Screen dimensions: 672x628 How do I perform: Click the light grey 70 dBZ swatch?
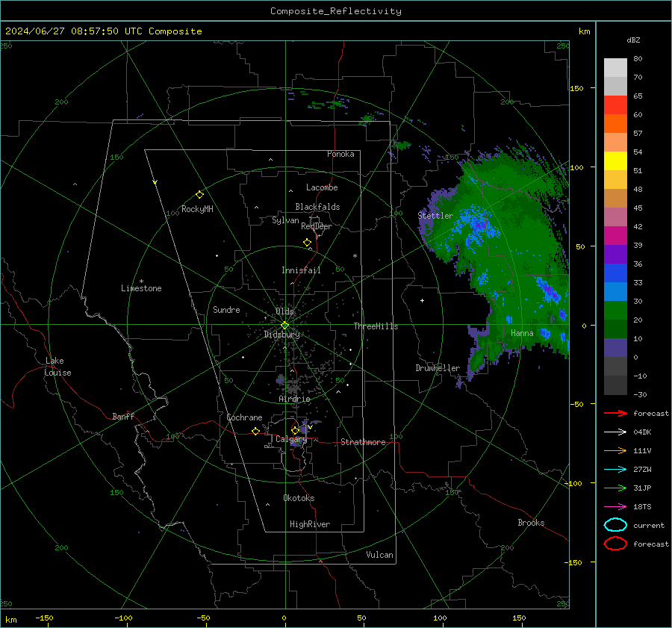click(615, 68)
